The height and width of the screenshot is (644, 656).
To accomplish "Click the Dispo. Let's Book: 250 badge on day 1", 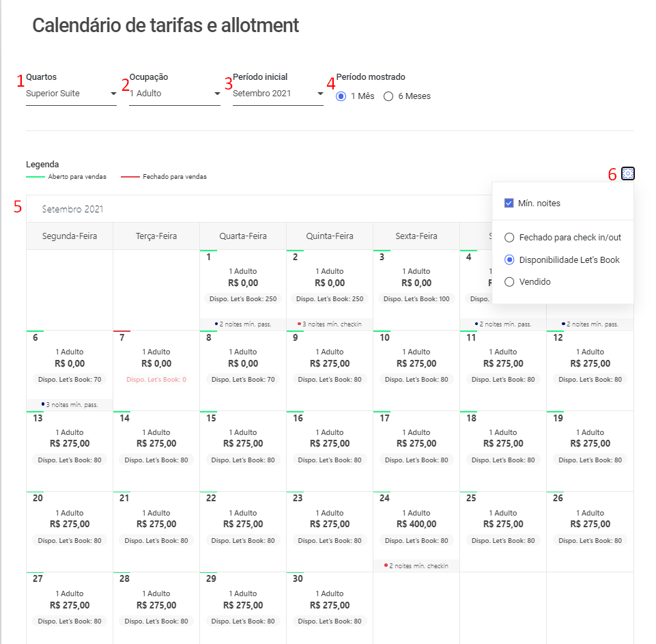I will pyautogui.click(x=243, y=298).
